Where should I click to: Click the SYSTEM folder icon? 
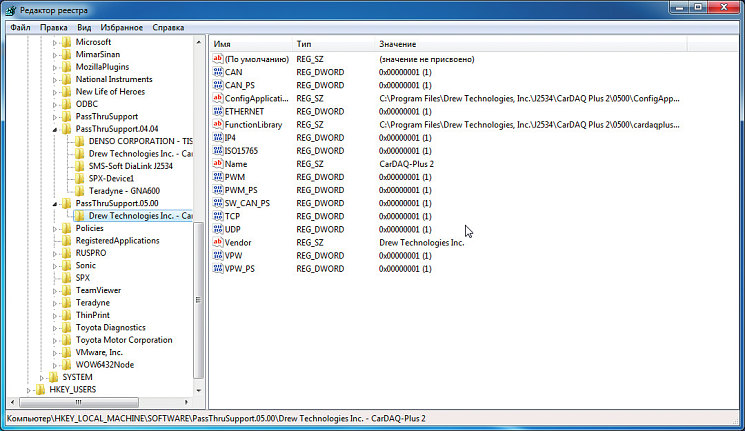point(54,377)
